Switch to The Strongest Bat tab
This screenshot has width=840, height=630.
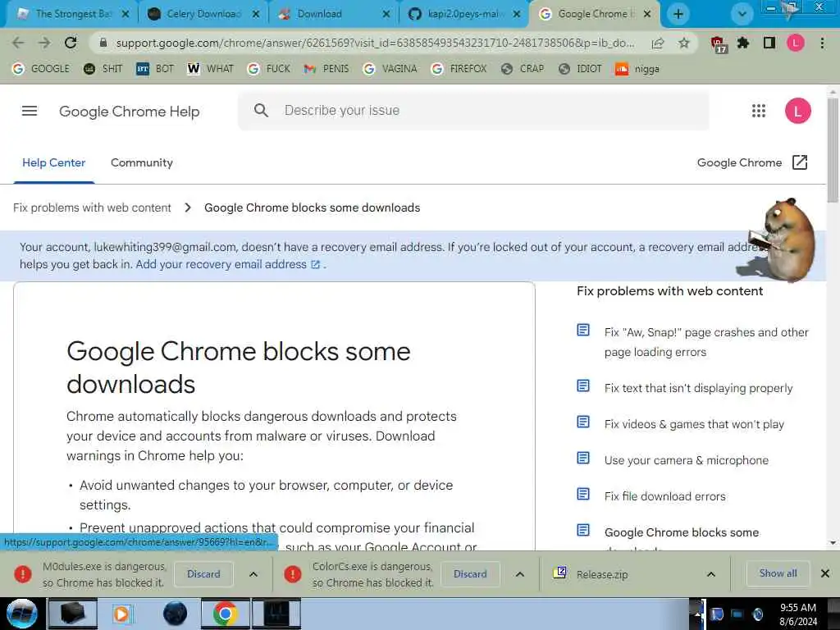(71, 14)
